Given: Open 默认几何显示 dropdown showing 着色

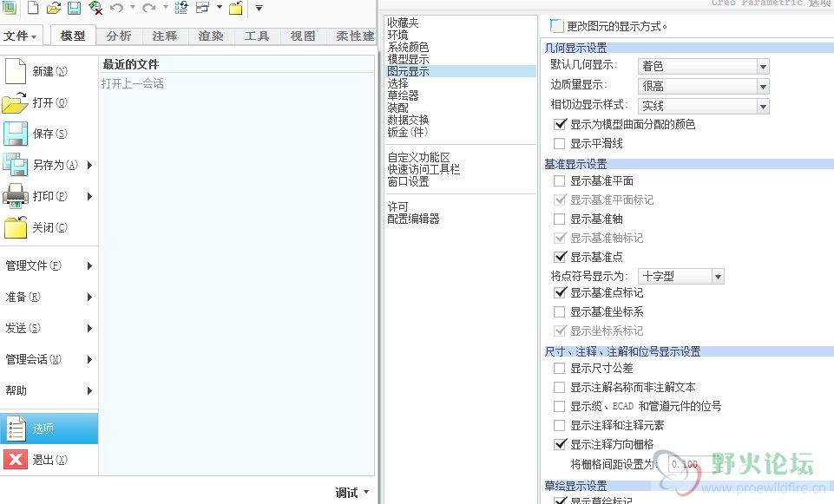Looking at the screenshot, I should 703,67.
